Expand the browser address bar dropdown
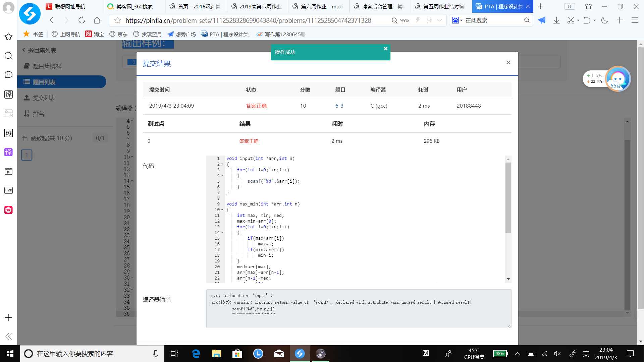This screenshot has height=362, width=644. pyautogui.click(x=439, y=20)
